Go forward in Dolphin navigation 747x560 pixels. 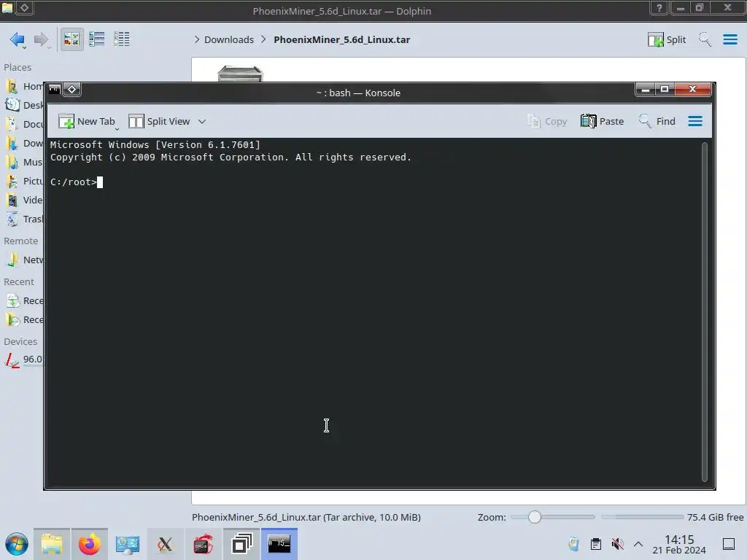(42, 39)
